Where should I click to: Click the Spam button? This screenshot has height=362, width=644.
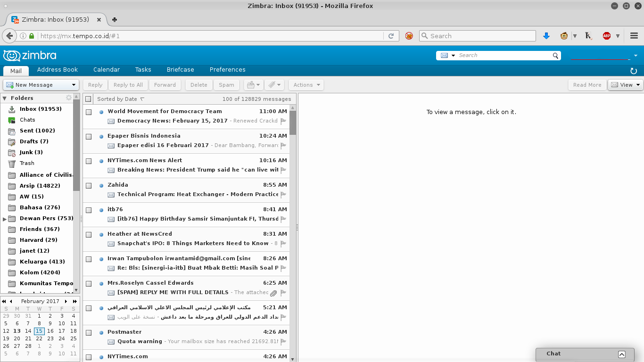pos(227,85)
